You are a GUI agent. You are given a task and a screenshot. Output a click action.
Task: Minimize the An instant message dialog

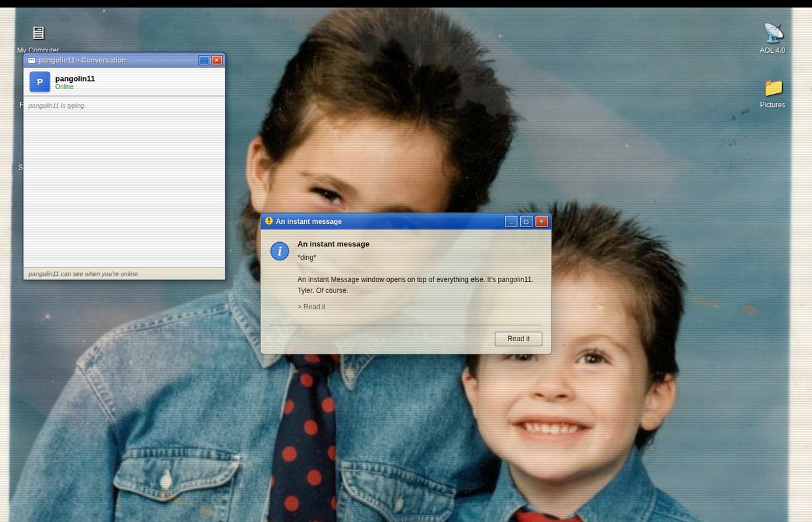511,221
